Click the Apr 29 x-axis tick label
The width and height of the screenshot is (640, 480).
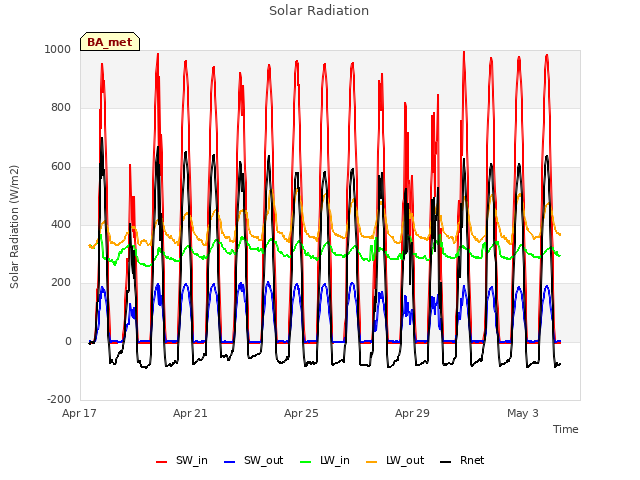(412, 413)
